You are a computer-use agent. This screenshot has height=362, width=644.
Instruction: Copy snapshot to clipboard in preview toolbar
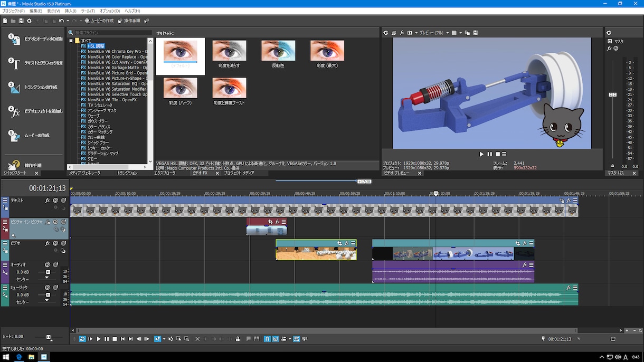[x=467, y=33]
